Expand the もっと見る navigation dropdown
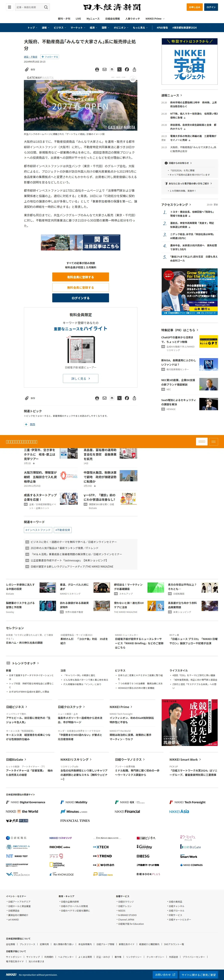 click(x=140, y=27)
